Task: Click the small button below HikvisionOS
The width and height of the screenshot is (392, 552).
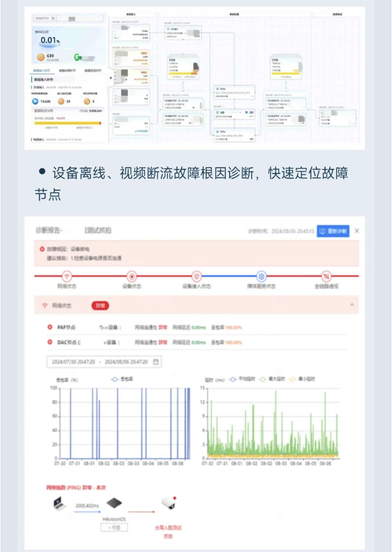Action: point(114,528)
